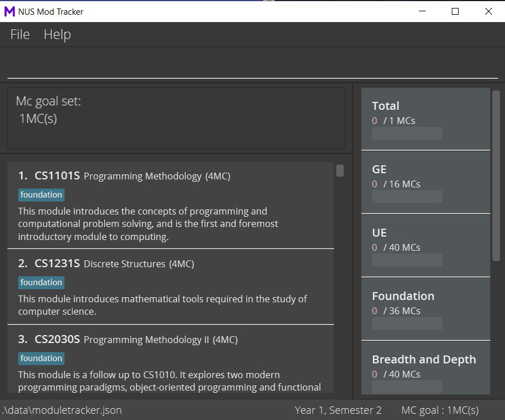Click the CS1101S module description text
Viewport: 505px width, 420px height.
tap(148, 224)
